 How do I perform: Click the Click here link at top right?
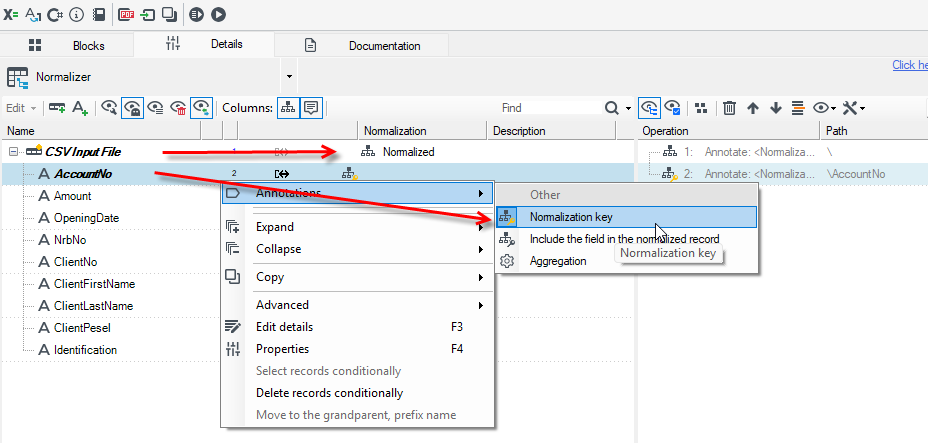coord(910,65)
